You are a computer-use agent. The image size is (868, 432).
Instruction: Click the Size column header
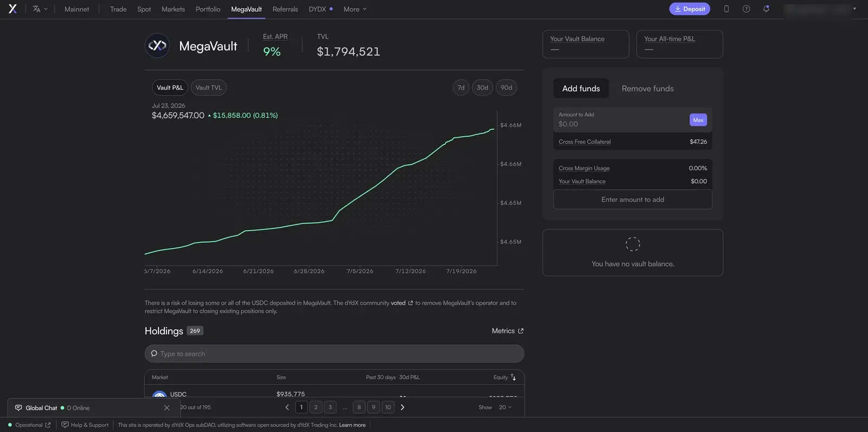[x=281, y=377]
